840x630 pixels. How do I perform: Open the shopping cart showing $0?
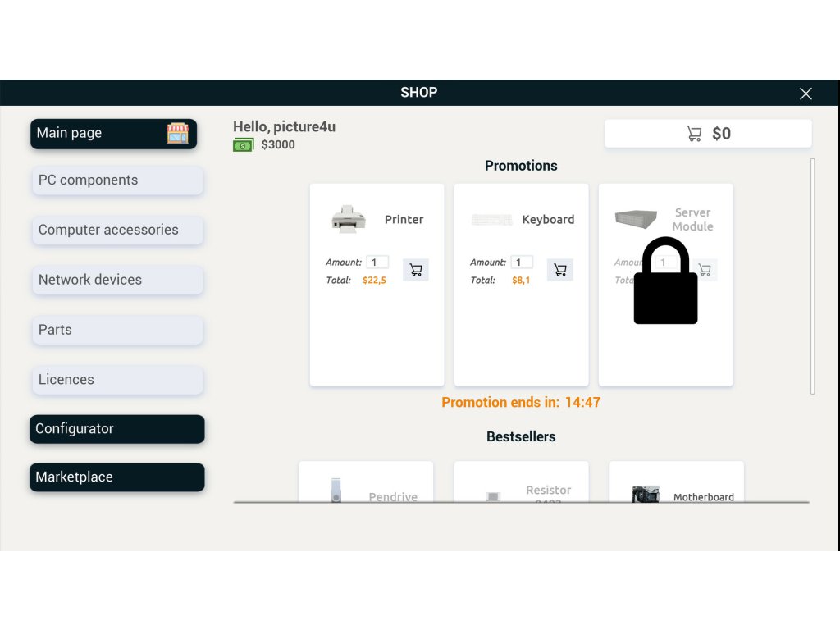pos(708,134)
